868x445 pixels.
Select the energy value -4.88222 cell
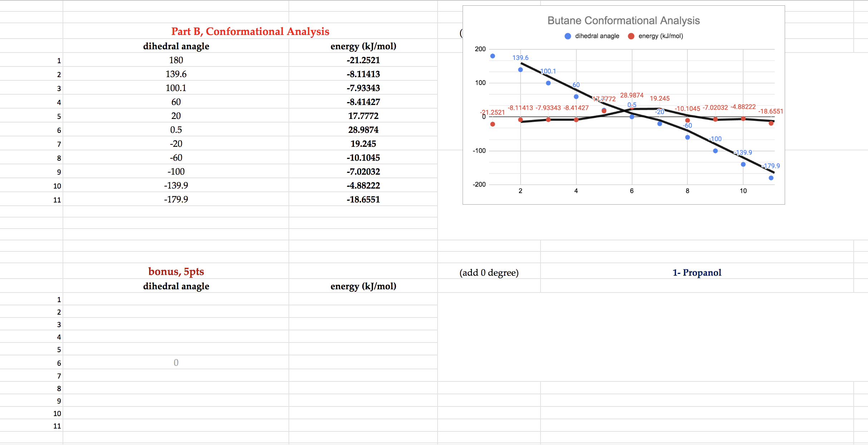(x=363, y=185)
